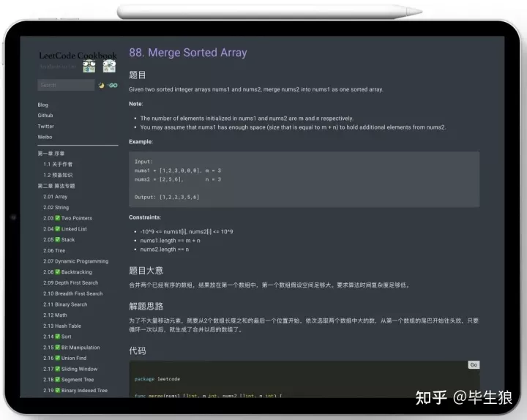Expand the 第一章 序章 chapter
527x420 pixels.
[x=51, y=154]
